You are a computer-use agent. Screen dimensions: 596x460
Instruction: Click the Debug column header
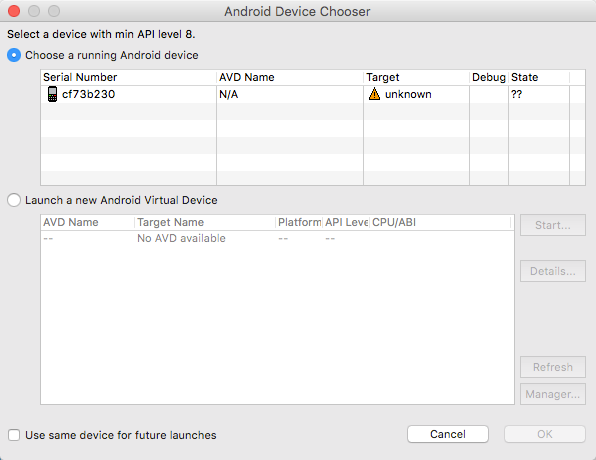click(x=489, y=77)
